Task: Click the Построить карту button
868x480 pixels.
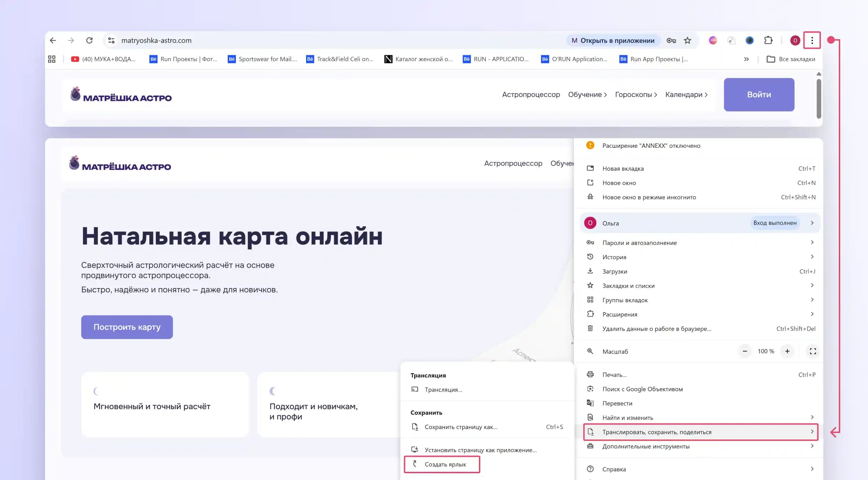Action: pyautogui.click(x=127, y=327)
